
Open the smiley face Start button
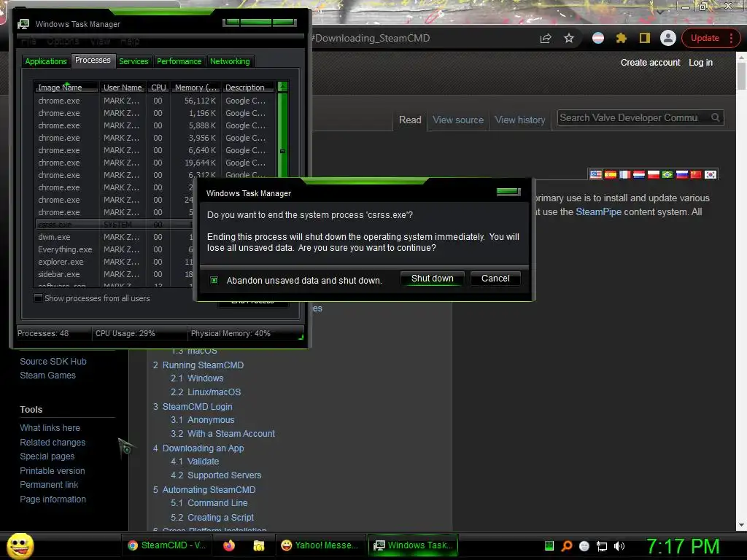tap(20, 545)
